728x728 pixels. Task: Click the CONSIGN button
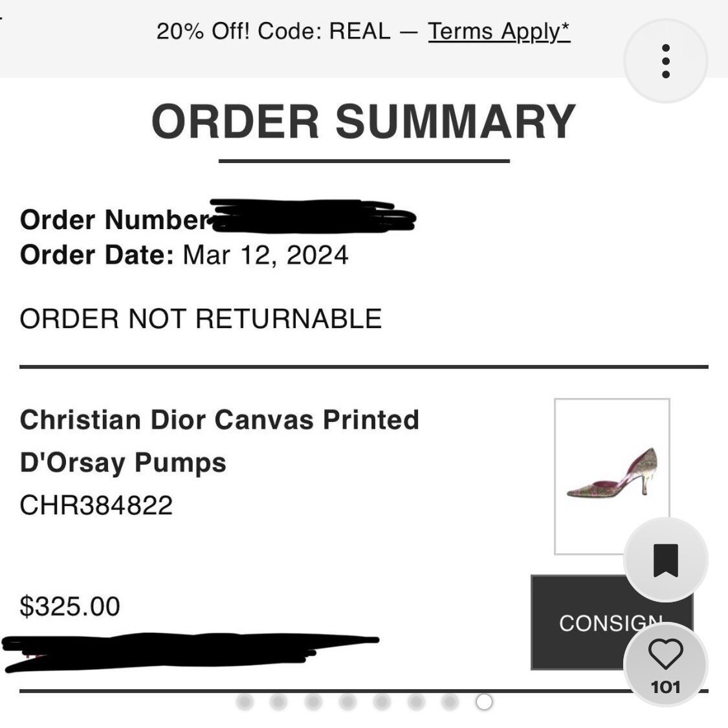tap(612, 623)
